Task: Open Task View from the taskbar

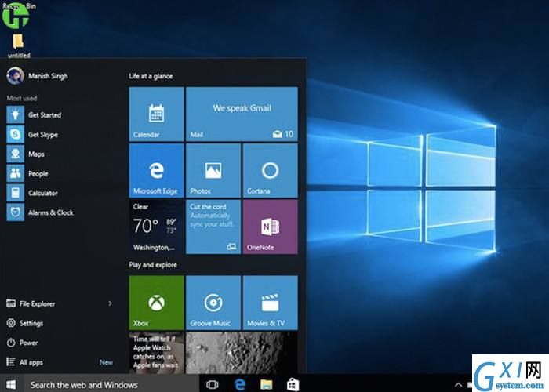Action: pos(213,385)
